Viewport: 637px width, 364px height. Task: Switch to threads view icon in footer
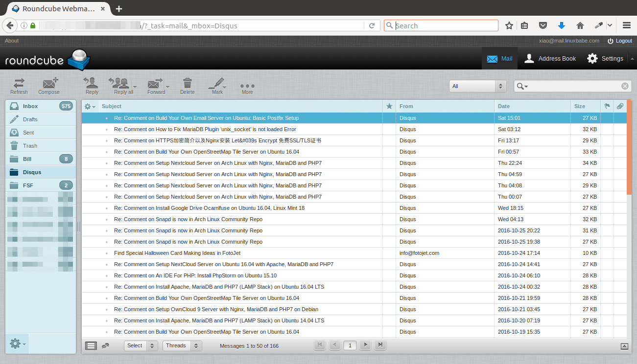105,346
